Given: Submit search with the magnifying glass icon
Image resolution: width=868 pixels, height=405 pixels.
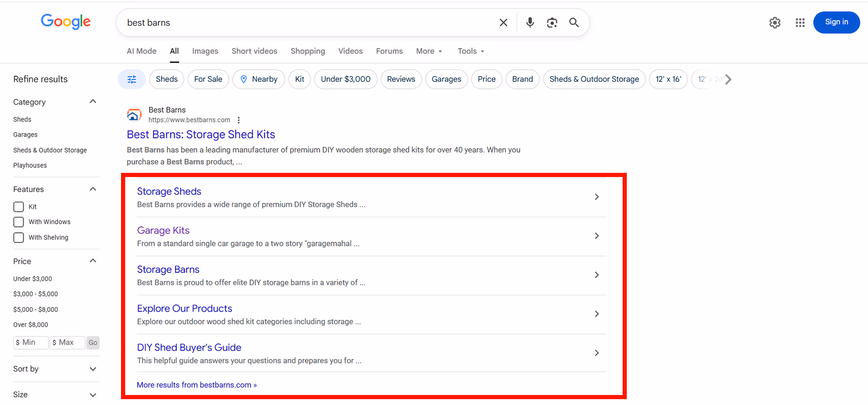Looking at the screenshot, I should (x=574, y=23).
